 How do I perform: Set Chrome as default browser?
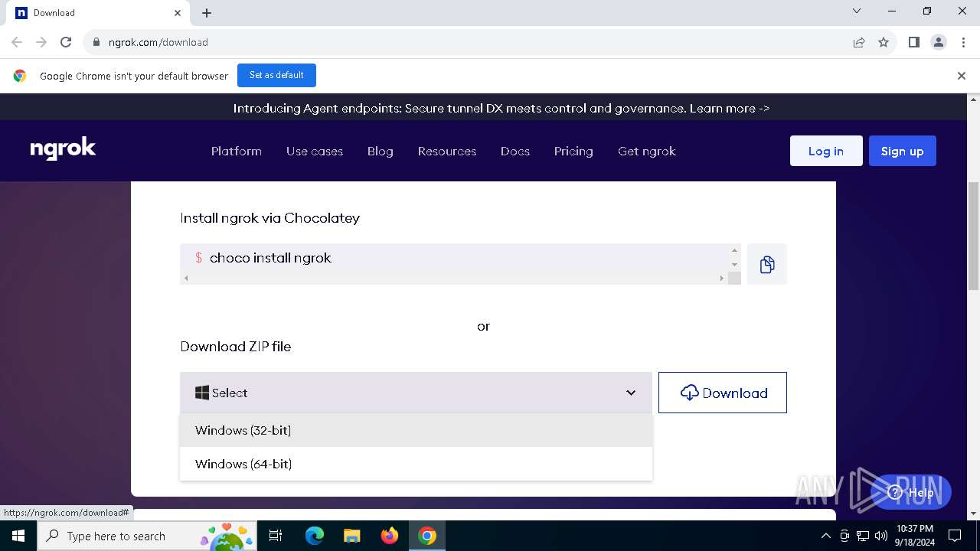pos(276,75)
